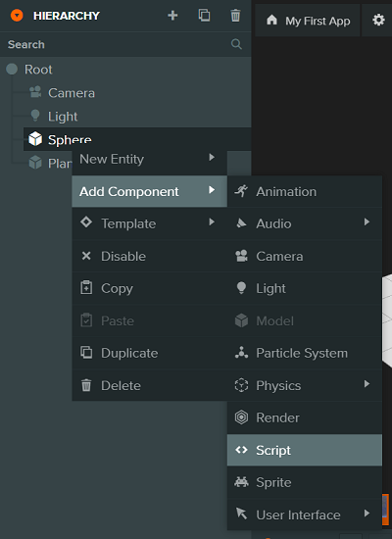
Task: Click the Audio speaker icon
Action: (241, 223)
